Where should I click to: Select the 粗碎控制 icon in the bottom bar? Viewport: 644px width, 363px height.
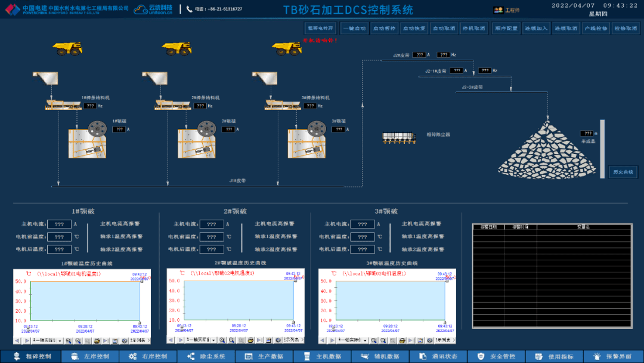point(18,356)
